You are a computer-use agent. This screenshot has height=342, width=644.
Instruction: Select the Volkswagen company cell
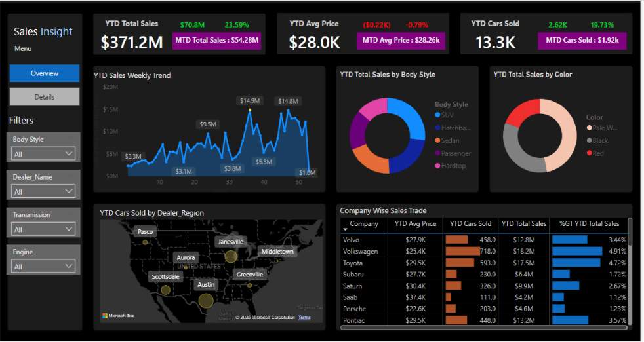(x=360, y=252)
